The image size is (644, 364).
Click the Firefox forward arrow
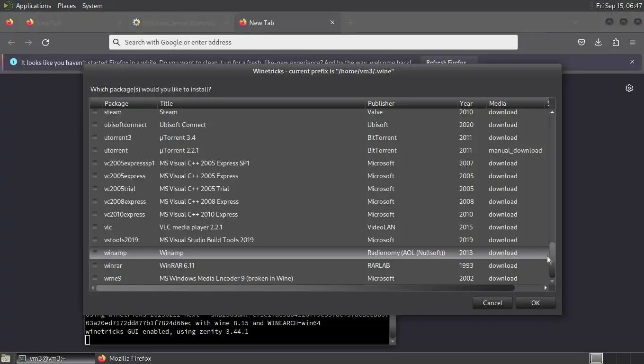click(28, 42)
